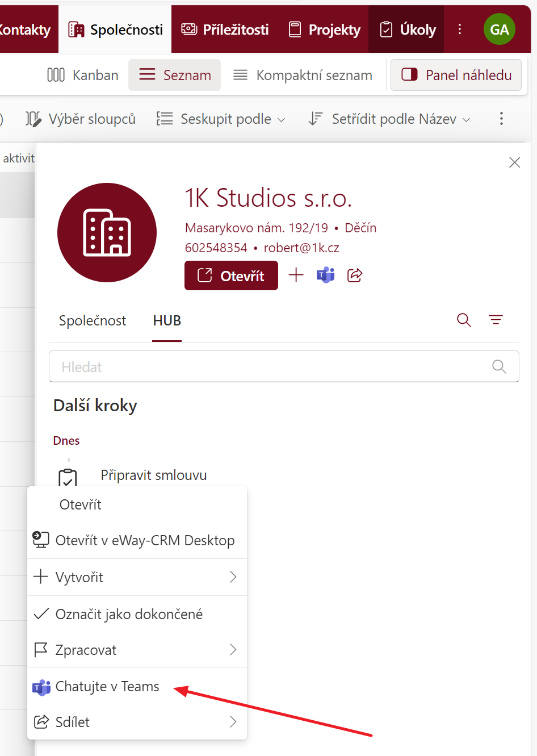Expand the Zpracovat submenu
The height and width of the screenshot is (756, 537).
[137, 650]
